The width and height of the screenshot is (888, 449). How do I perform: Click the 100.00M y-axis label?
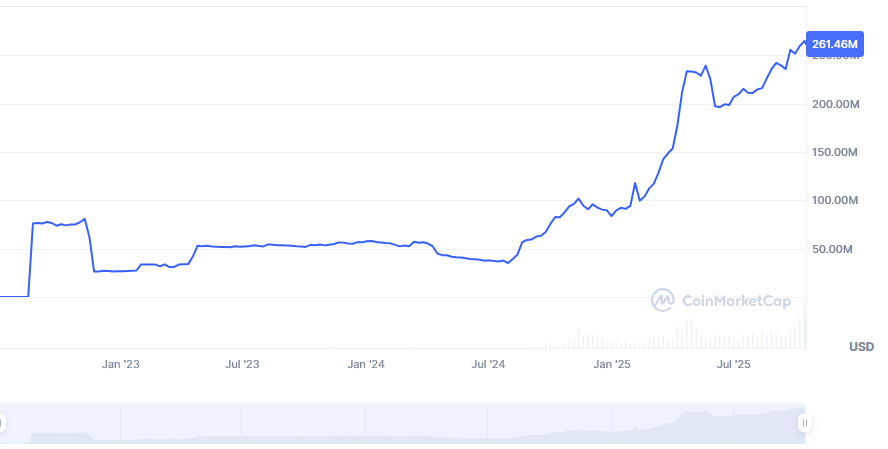834,200
